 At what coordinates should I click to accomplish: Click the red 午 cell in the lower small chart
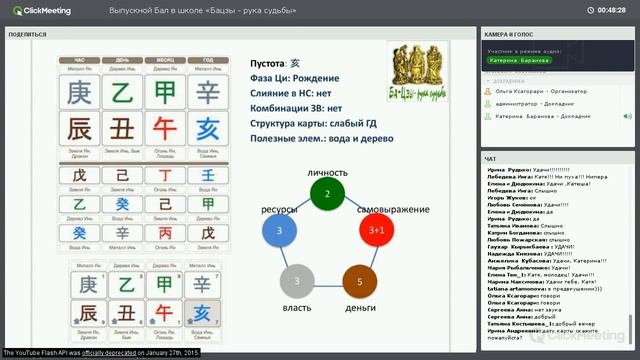pos(164,313)
